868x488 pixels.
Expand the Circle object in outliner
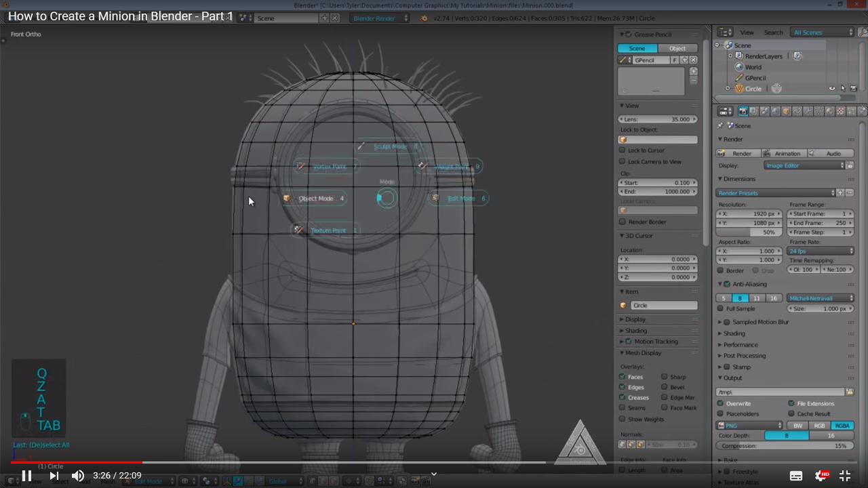coord(728,89)
